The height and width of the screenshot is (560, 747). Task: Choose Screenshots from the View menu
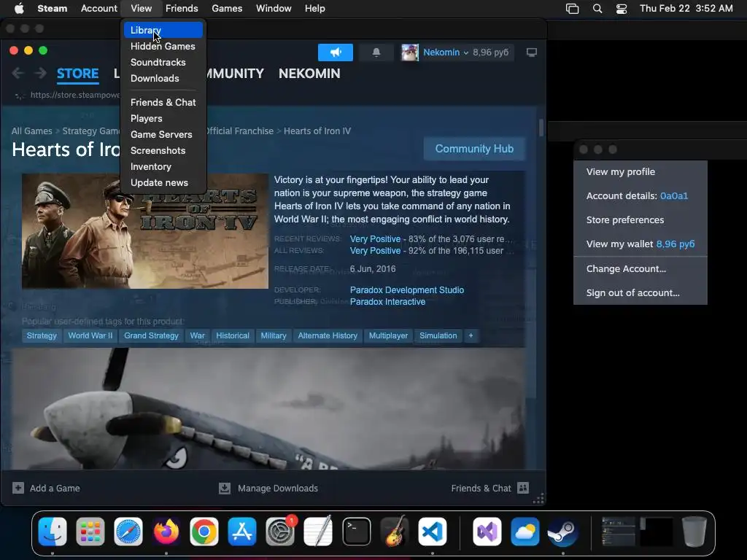tap(163, 150)
